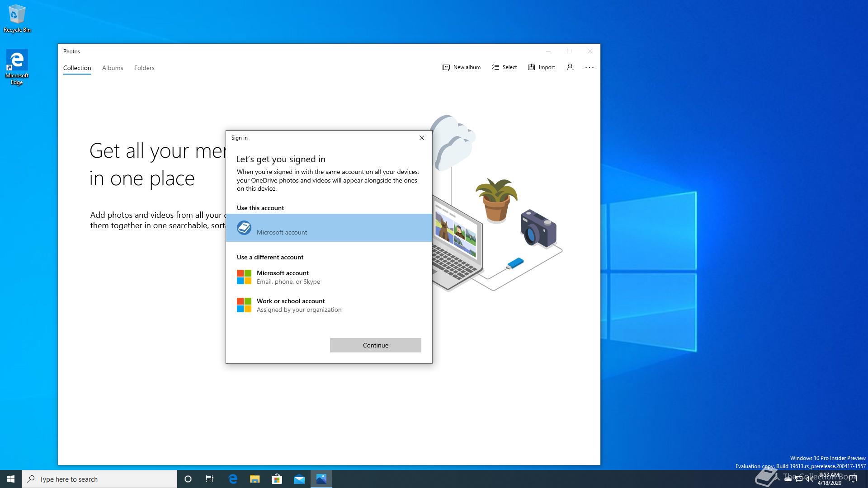Open the three-dot See more menu

point(590,67)
